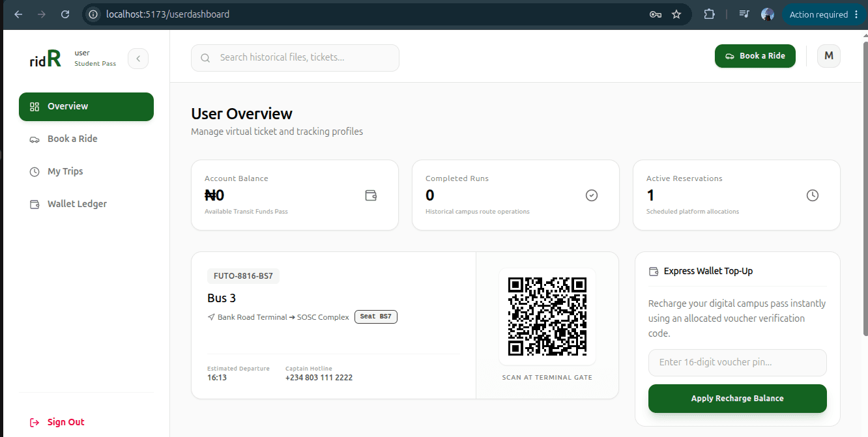Go to Book a Ride in sidebar
The image size is (868, 437).
pos(86,139)
